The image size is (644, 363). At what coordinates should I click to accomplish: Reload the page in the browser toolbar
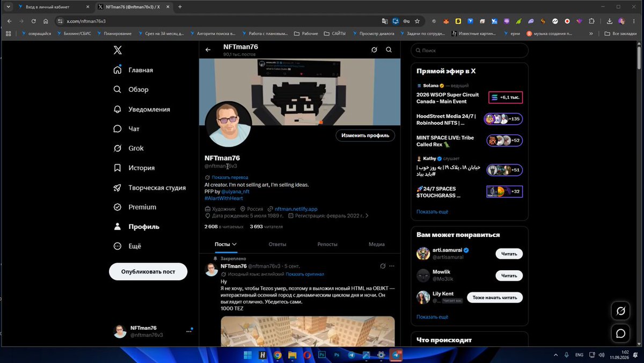click(x=34, y=21)
